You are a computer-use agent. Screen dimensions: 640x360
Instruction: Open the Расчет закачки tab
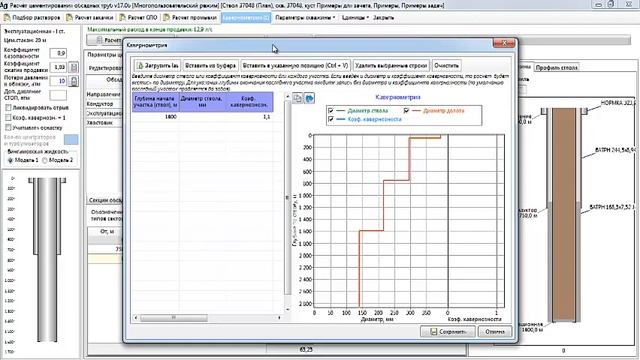90,18
